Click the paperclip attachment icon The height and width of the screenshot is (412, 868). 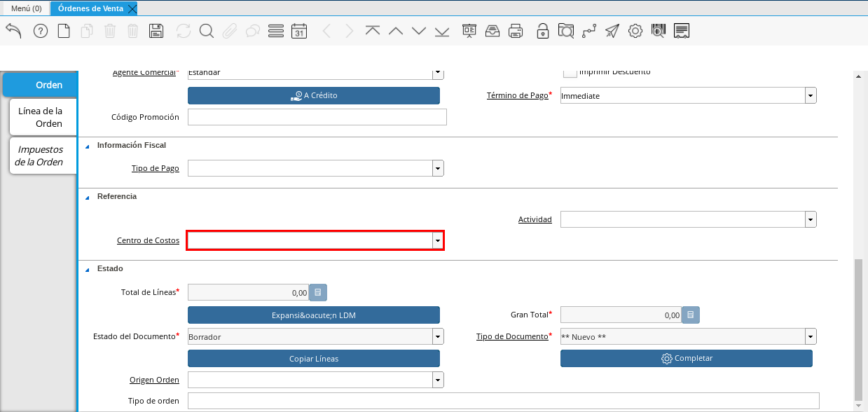click(x=229, y=31)
